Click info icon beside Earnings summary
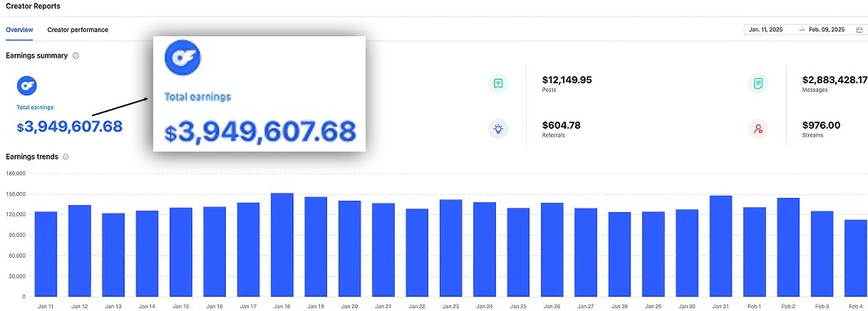The height and width of the screenshot is (311, 868). 76,56
